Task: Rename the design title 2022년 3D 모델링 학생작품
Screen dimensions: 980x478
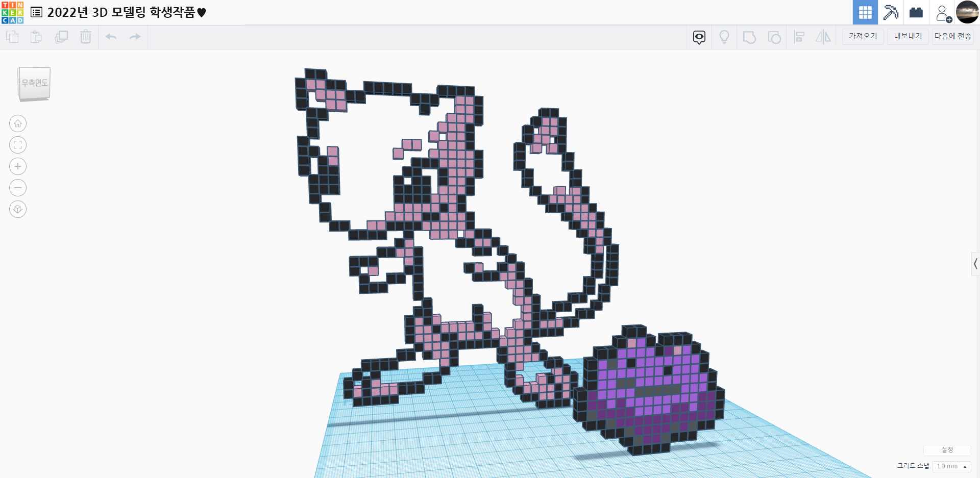Action: coord(127,12)
